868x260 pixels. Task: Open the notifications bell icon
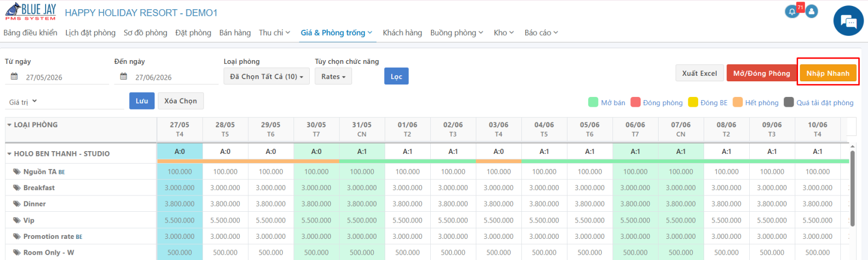point(792,11)
